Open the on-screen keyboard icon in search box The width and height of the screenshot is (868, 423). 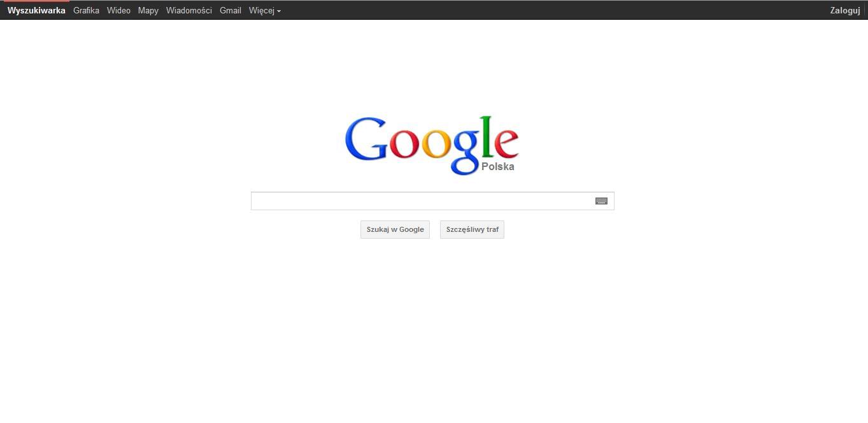pyautogui.click(x=601, y=201)
